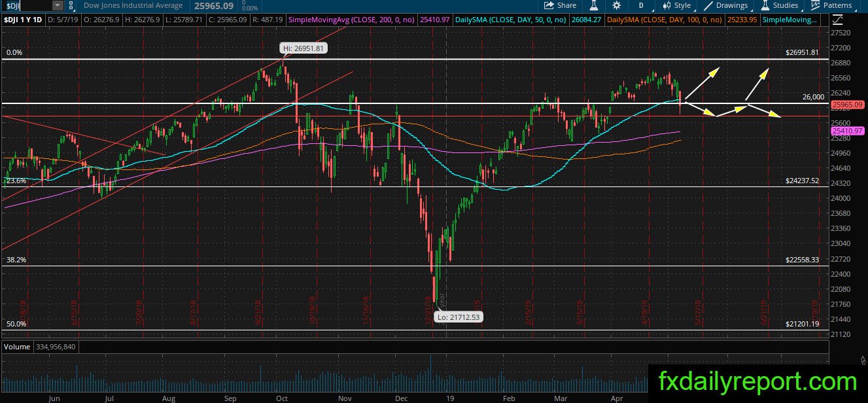This screenshot has height=403, width=868.
Task: Click the 25965.09 last price axis tag
Action: pyautogui.click(x=847, y=104)
